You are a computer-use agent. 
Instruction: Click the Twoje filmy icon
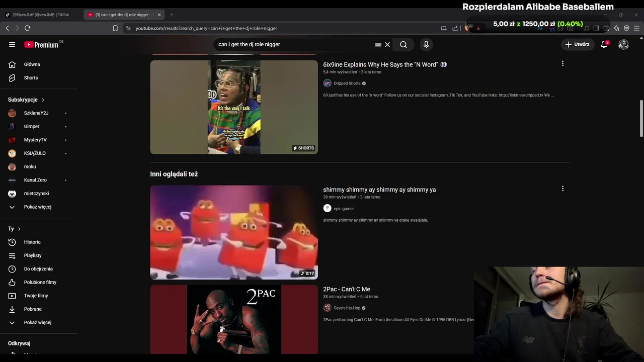pos(12,296)
